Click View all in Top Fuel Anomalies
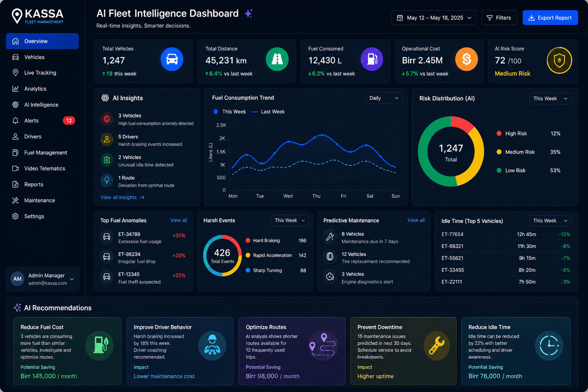The image size is (588, 392). point(179,220)
